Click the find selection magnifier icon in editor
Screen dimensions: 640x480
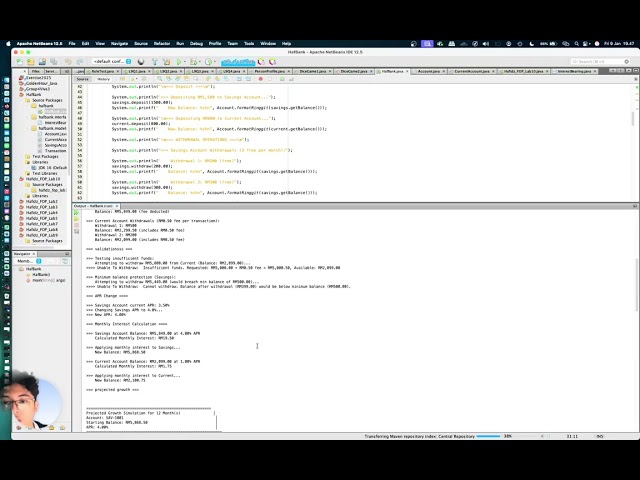[160, 79]
